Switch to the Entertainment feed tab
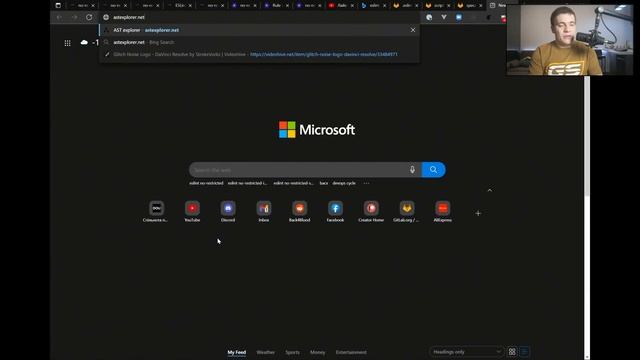The height and width of the screenshot is (360, 640). click(x=351, y=352)
